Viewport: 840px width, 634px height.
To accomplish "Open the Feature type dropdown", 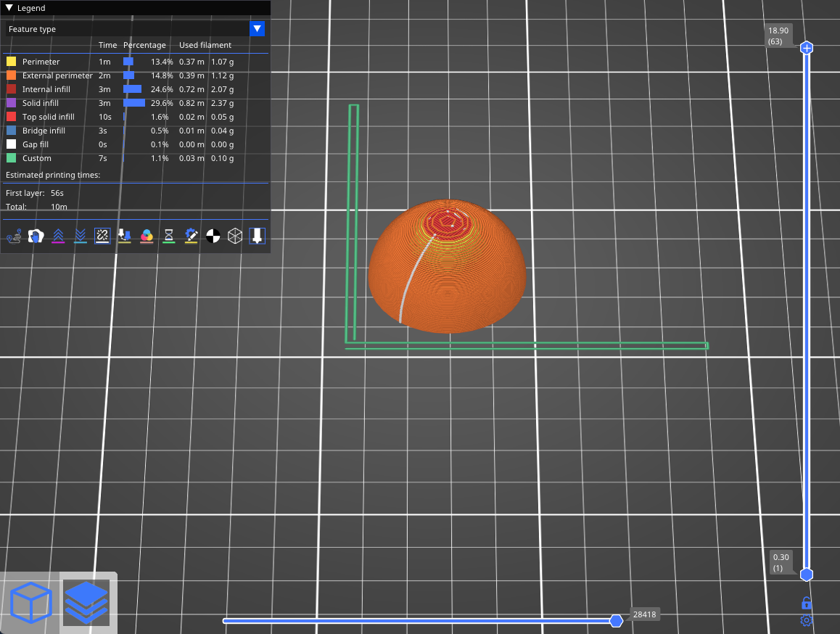I will coord(257,29).
